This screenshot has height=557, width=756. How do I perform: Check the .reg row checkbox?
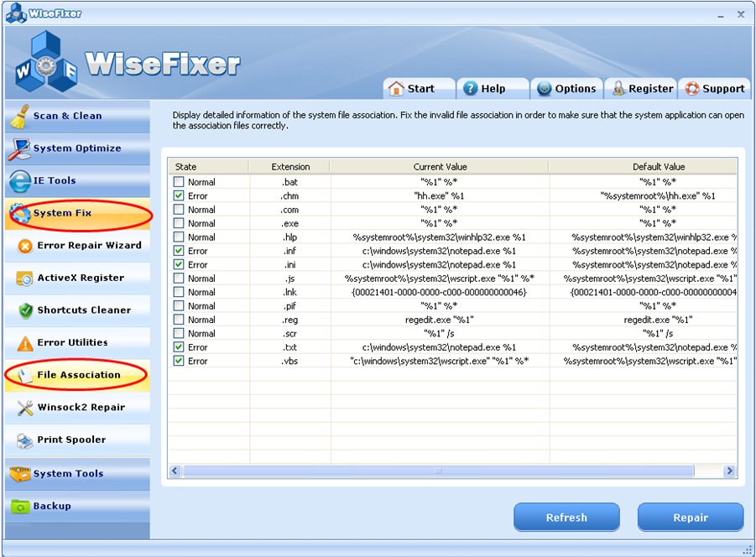pos(179,320)
